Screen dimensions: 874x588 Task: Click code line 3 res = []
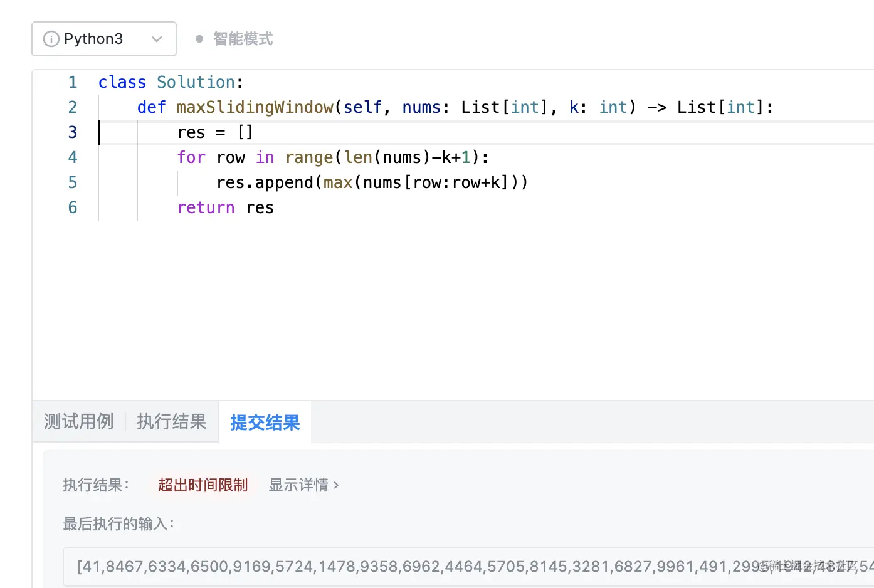coord(215,132)
